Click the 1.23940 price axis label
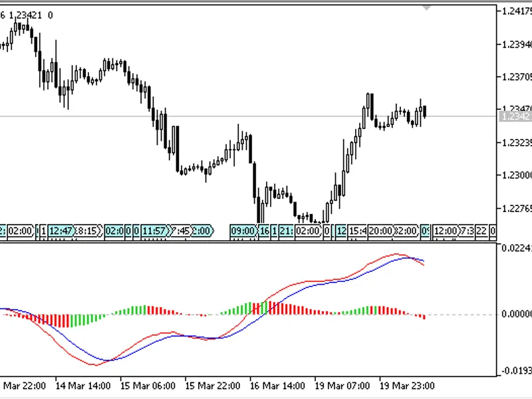532x399 pixels. 517,45
